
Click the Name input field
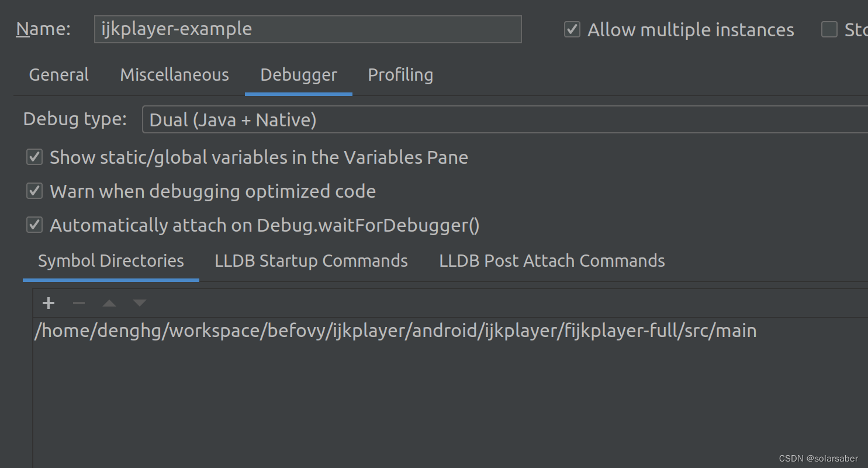coord(307,29)
